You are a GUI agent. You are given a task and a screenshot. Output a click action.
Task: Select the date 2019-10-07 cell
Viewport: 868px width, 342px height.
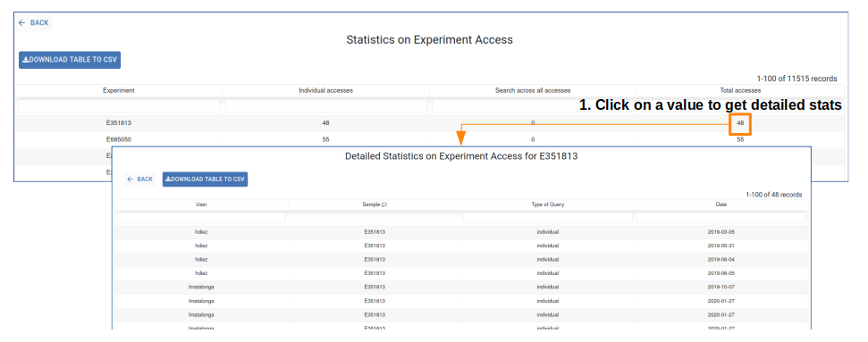point(721,288)
